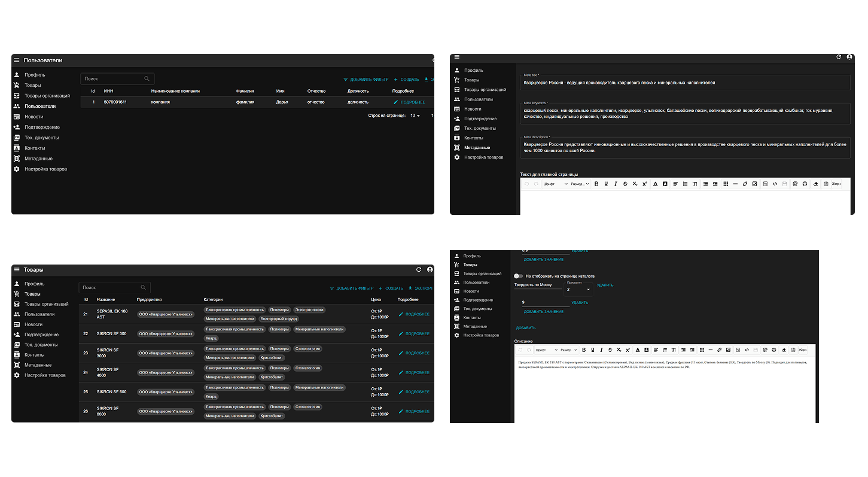Insert a link in the Текст для главной страницы editor
The height and width of the screenshot is (477, 868).
tap(745, 184)
